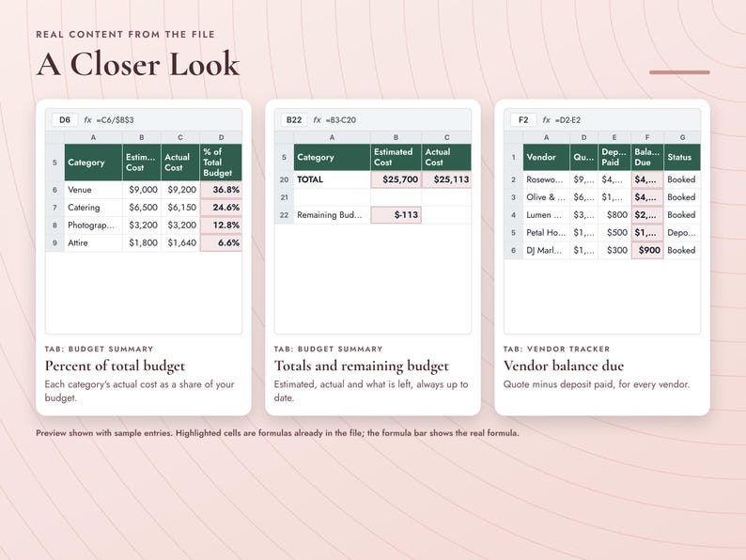Select the '% of Total Budget' header cell
This screenshot has width=746, height=560.
click(221, 163)
